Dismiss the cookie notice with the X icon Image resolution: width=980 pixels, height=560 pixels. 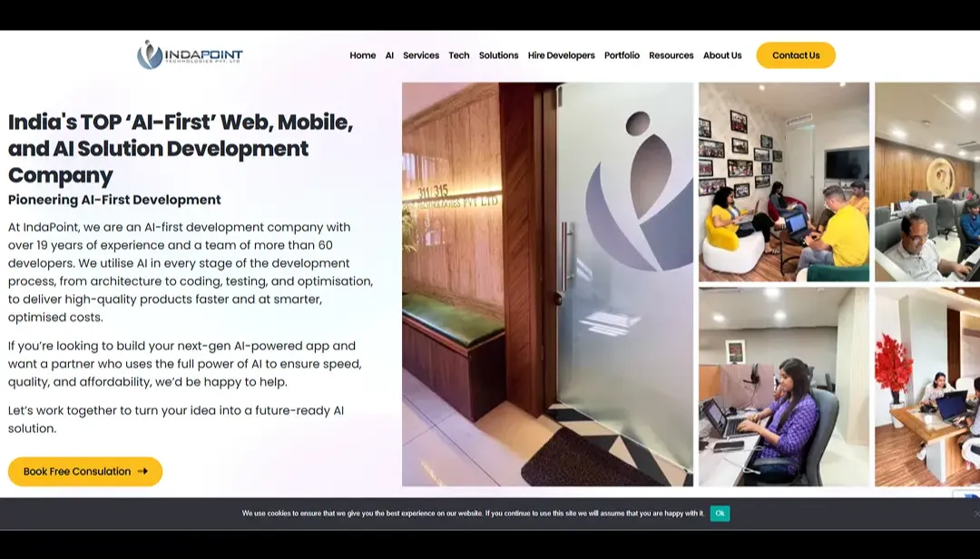[x=975, y=514]
